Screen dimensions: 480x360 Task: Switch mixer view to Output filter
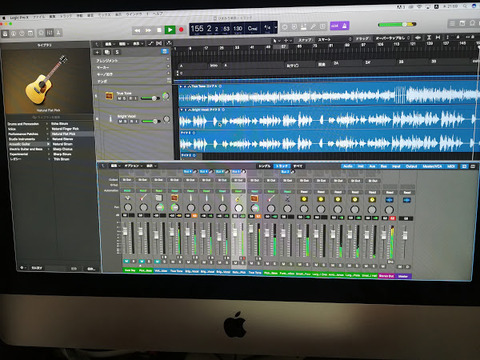pyautogui.click(x=411, y=166)
